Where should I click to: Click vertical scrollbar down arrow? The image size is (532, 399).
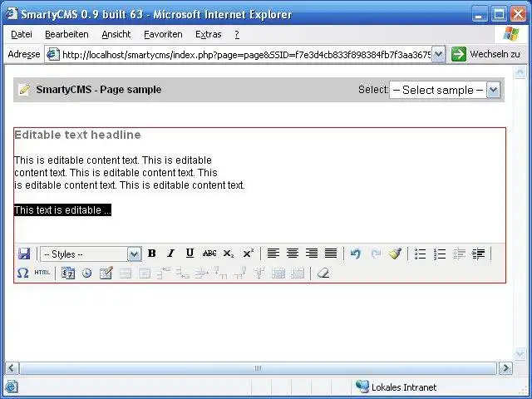coord(520,354)
